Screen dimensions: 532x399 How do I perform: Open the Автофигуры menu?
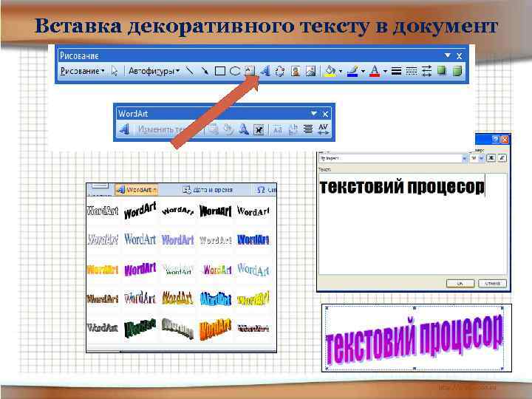pos(154,71)
